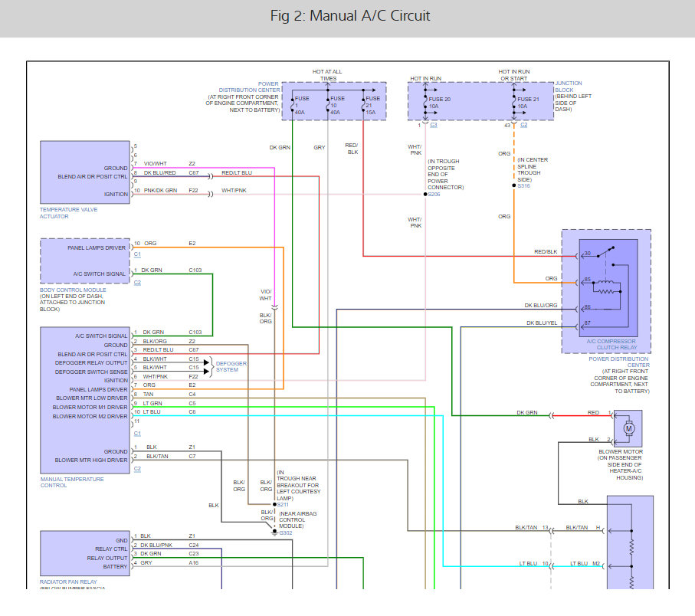695x616 pixels.
Task: Click the Fuse 21 15A label
Action: 372,106
